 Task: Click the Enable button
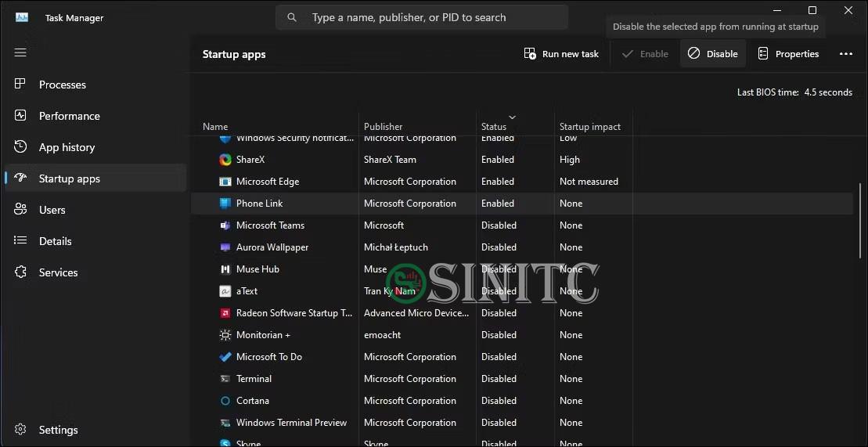[646, 54]
